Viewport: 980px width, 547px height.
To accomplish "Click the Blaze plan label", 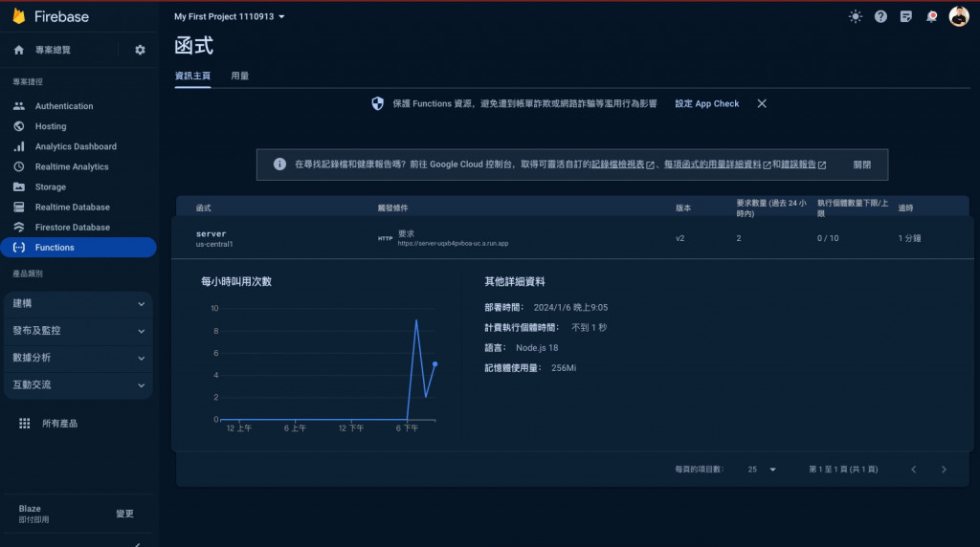I will (30, 509).
